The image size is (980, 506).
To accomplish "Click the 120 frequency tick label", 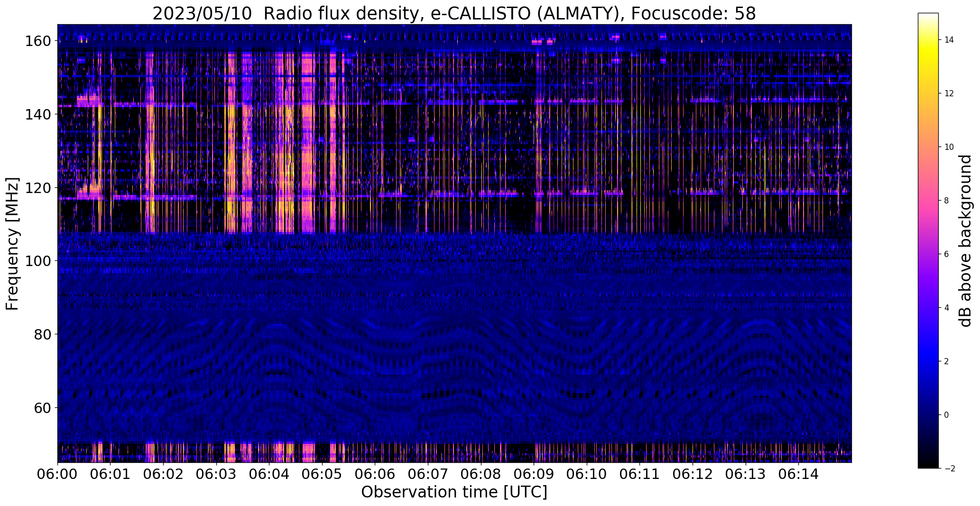I will [x=39, y=188].
